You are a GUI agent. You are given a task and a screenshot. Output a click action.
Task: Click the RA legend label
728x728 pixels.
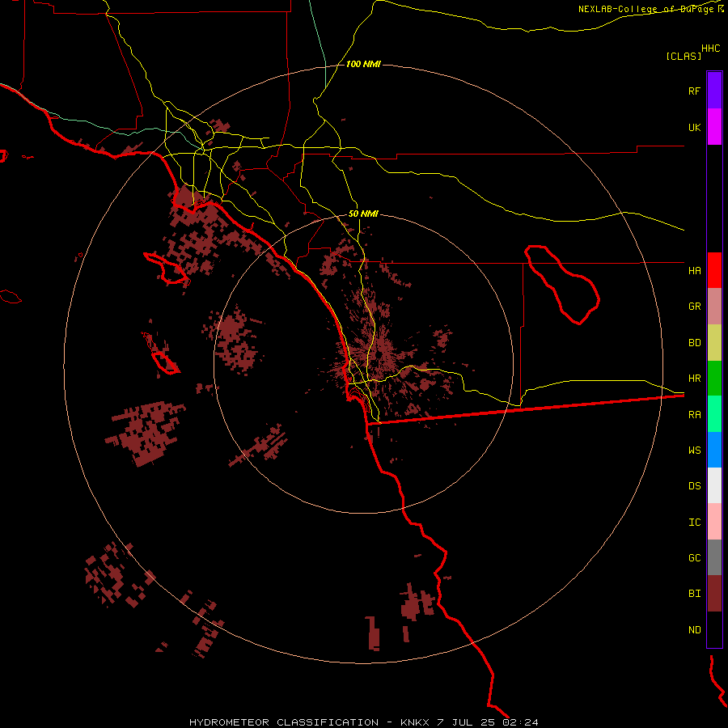pos(694,415)
